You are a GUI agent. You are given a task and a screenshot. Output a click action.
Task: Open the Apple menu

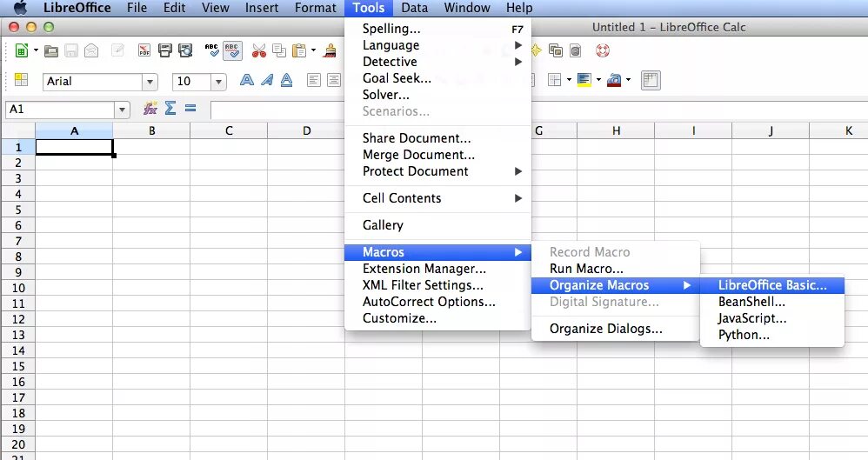pyautogui.click(x=20, y=8)
